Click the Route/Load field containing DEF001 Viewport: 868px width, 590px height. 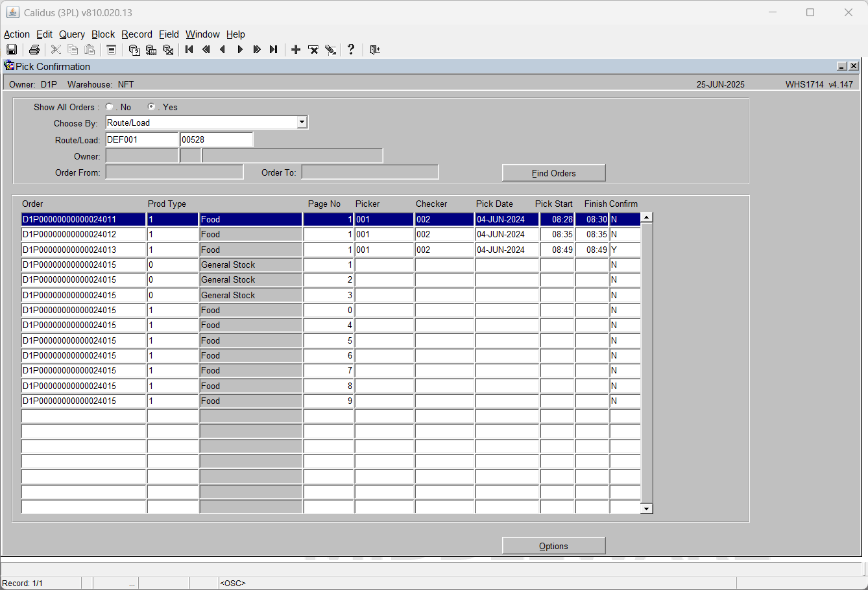(x=142, y=139)
